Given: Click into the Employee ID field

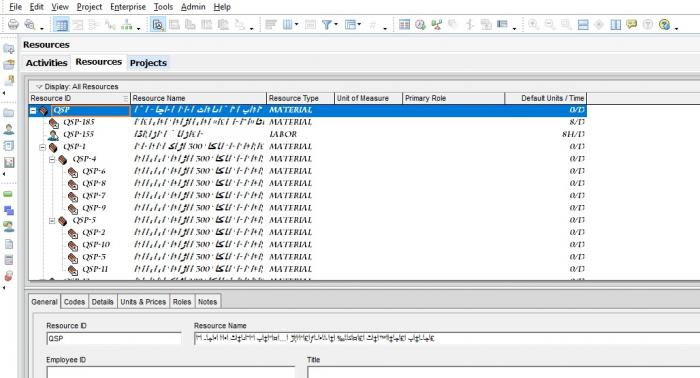Looking at the screenshot, I should tap(171, 372).
